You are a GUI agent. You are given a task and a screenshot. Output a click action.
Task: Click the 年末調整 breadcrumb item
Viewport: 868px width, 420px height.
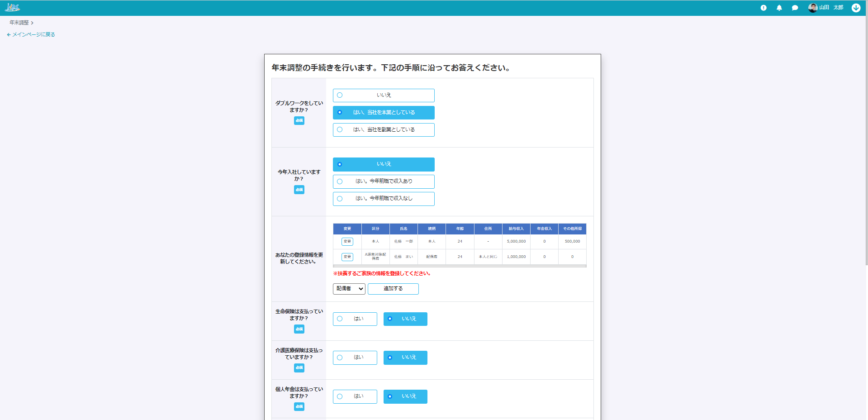(x=19, y=23)
